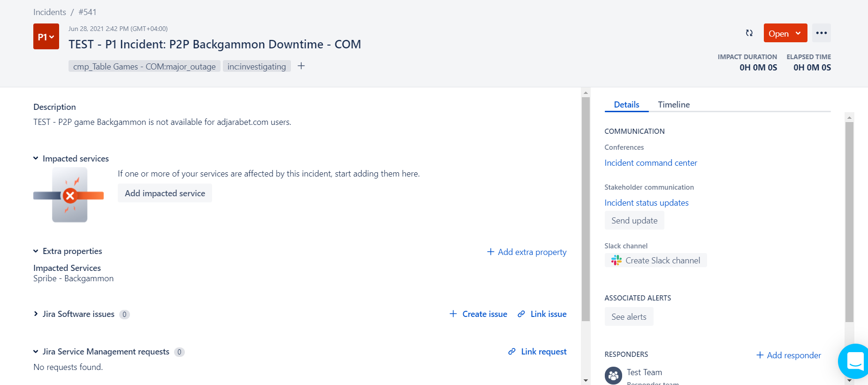Viewport: 868px width, 385px height.
Task: Open the incident status Open dropdown
Action: tap(785, 33)
